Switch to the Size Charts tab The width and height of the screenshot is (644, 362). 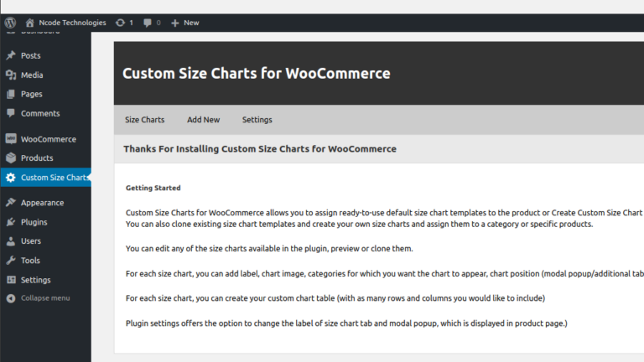tap(144, 120)
